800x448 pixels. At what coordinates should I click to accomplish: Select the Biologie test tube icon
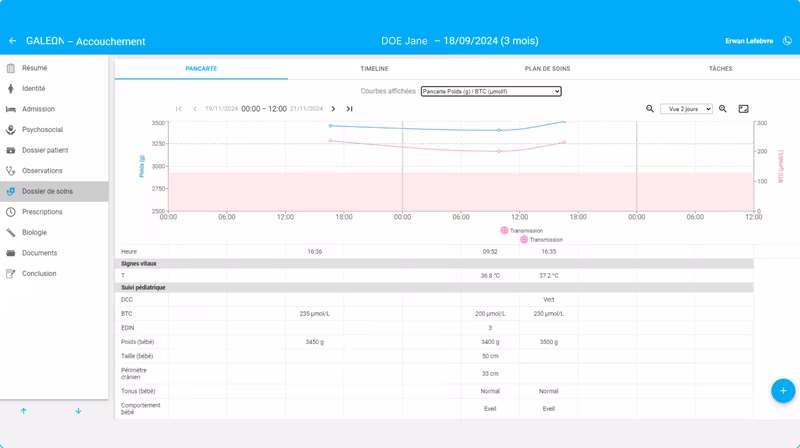(x=11, y=232)
